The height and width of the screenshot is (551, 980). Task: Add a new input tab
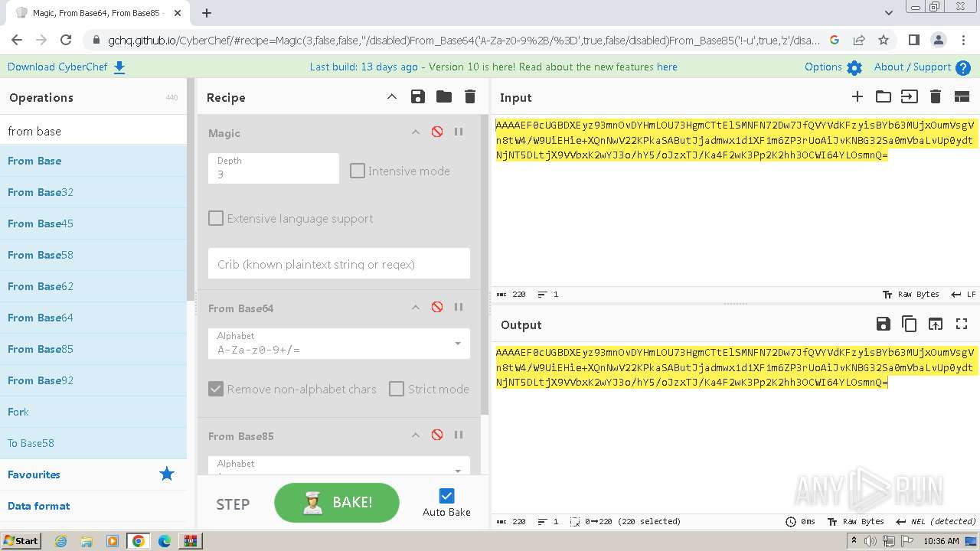(857, 96)
